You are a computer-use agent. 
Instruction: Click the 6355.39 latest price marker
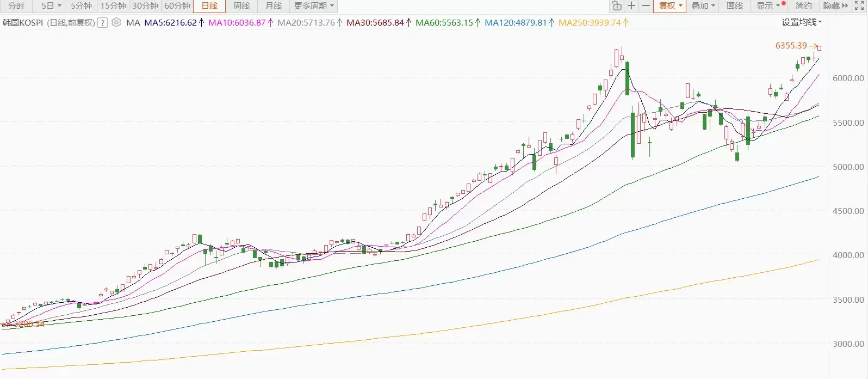click(x=791, y=46)
